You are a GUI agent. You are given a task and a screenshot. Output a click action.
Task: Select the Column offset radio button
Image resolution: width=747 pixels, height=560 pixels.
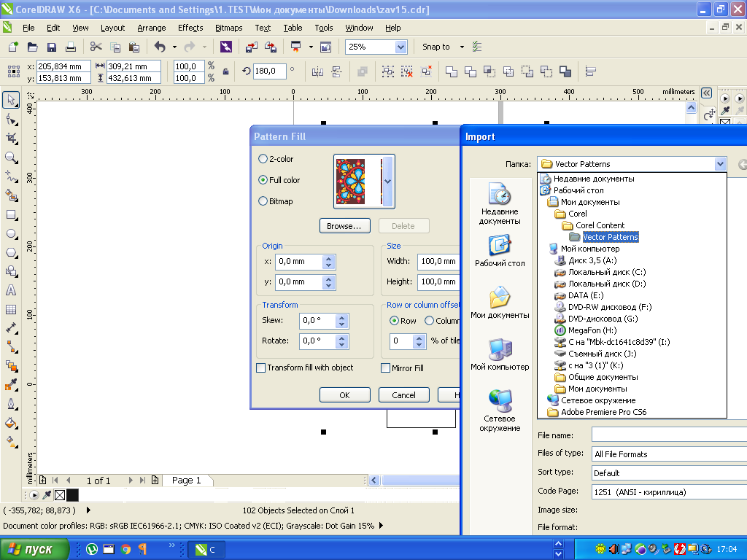tap(429, 321)
